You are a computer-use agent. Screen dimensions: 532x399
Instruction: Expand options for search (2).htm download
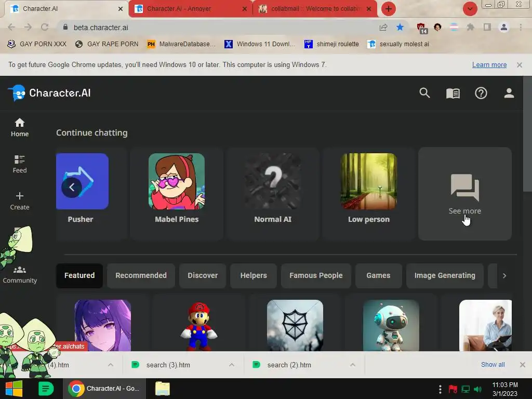(x=353, y=365)
